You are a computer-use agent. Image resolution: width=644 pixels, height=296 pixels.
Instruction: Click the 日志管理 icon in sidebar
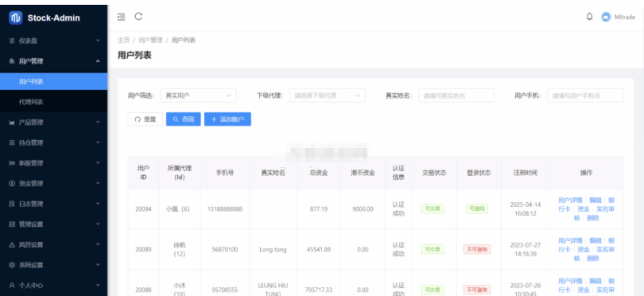(12, 204)
